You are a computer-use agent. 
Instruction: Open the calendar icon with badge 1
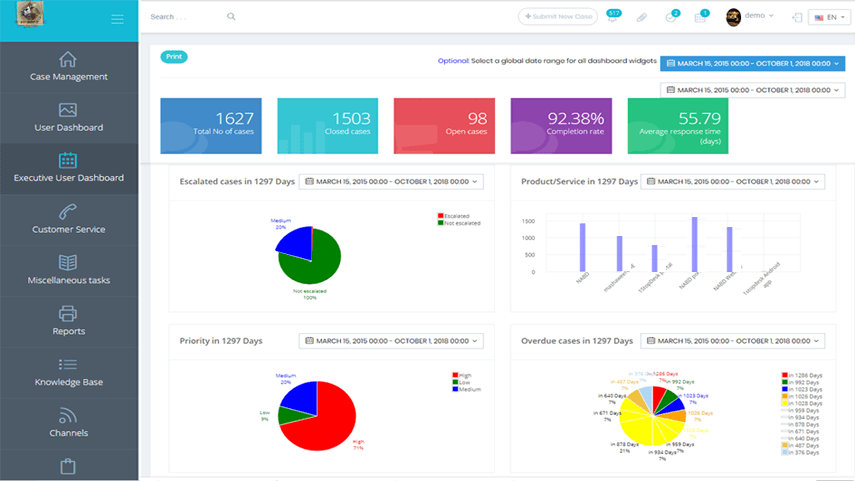(x=701, y=17)
